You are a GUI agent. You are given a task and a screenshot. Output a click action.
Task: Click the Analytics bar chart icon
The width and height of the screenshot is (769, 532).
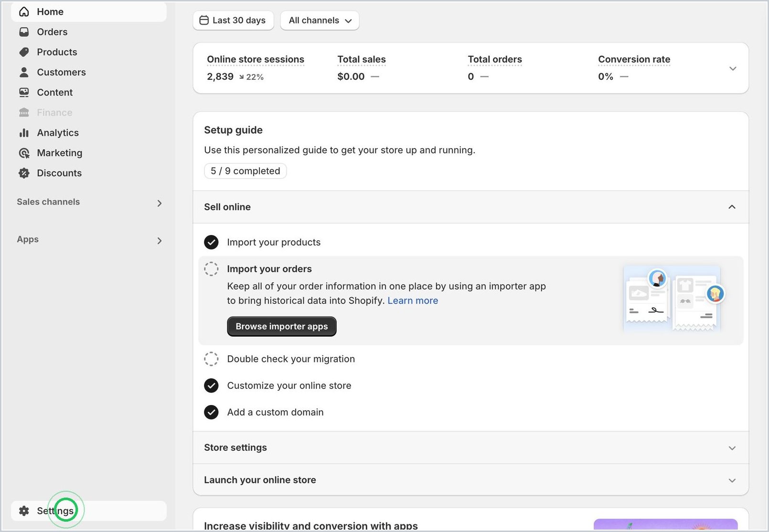24,133
